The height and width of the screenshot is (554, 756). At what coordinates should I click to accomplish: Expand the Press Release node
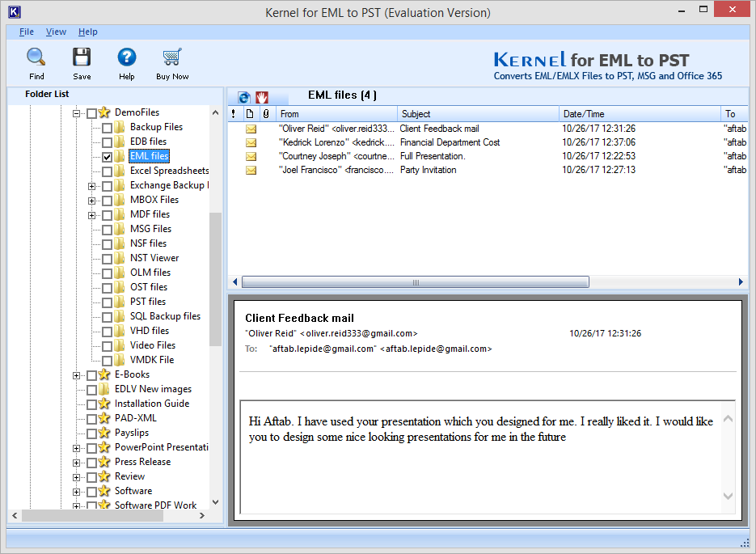(x=76, y=463)
